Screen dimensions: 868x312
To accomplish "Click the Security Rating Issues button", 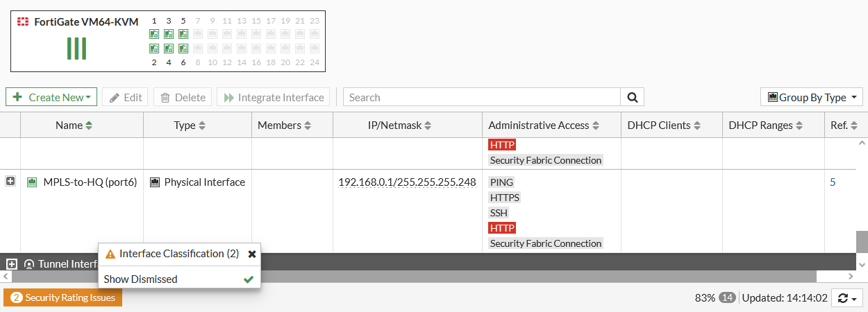I will point(63,297).
